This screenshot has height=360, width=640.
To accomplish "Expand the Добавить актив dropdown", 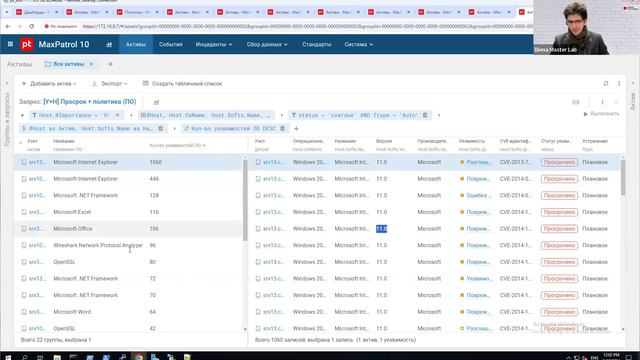I will tap(49, 83).
